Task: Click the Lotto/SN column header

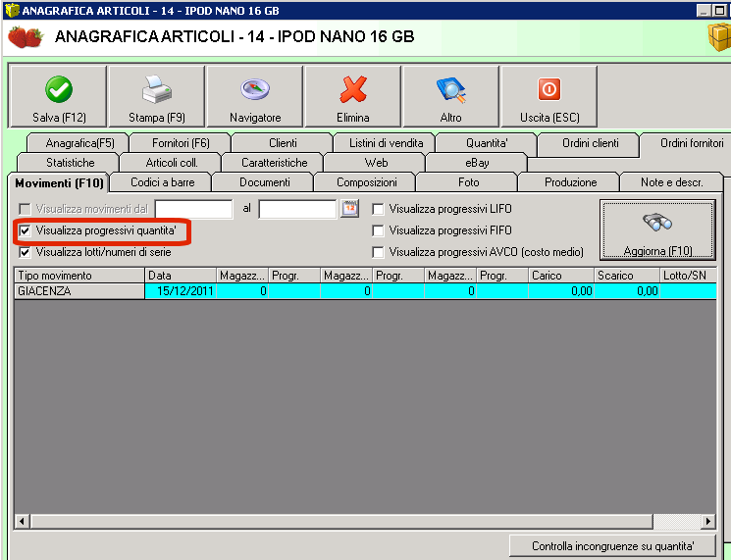Action: 688,276
